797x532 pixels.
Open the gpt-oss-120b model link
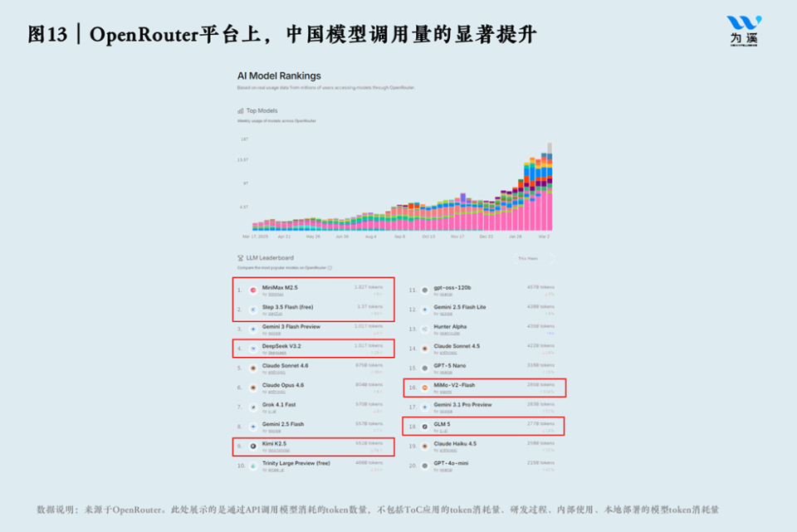452,288
